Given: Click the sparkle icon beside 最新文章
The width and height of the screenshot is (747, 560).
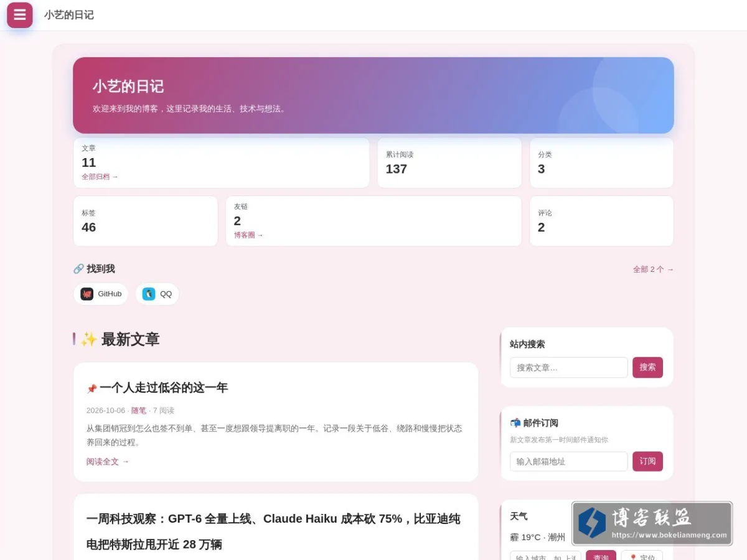Looking at the screenshot, I should coord(89,339).
